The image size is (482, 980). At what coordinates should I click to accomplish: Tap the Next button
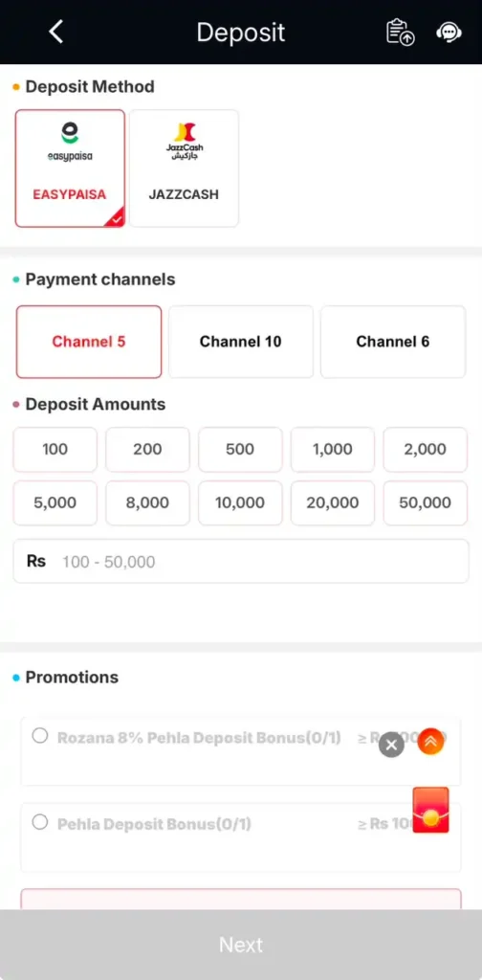click(x=241, y=945)
